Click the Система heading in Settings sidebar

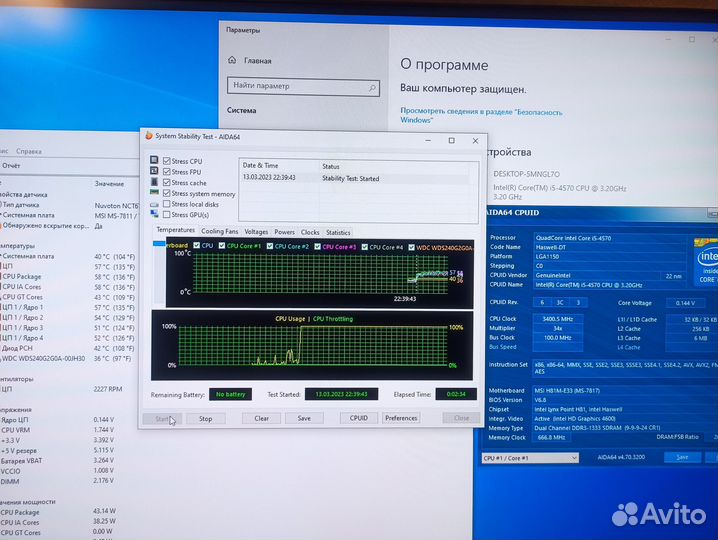[x=241, y=110]
